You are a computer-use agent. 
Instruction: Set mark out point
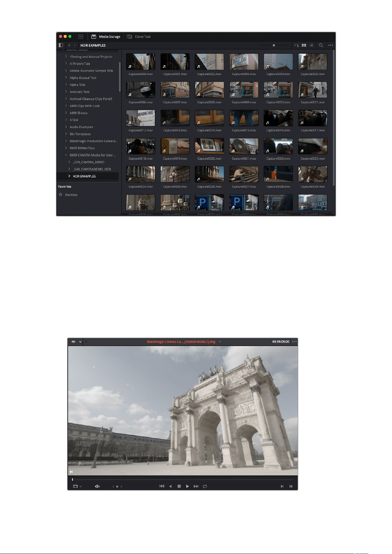[x=291, y=486]
